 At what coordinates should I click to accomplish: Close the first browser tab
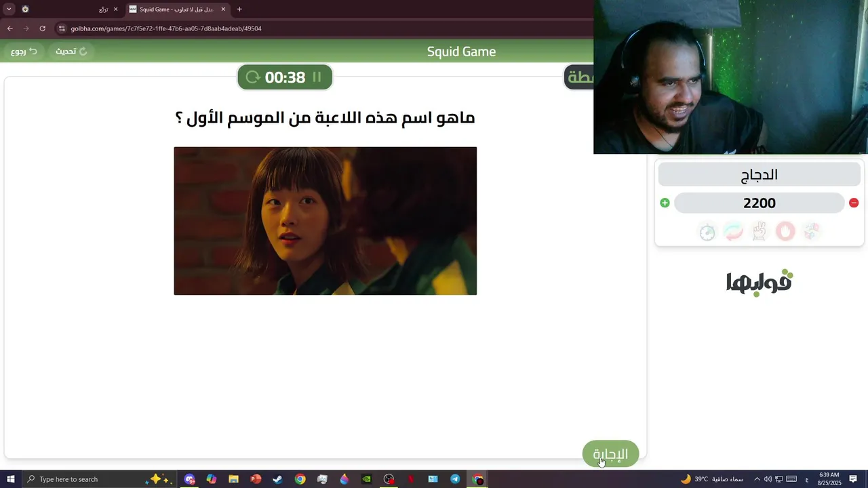point(115,9)
